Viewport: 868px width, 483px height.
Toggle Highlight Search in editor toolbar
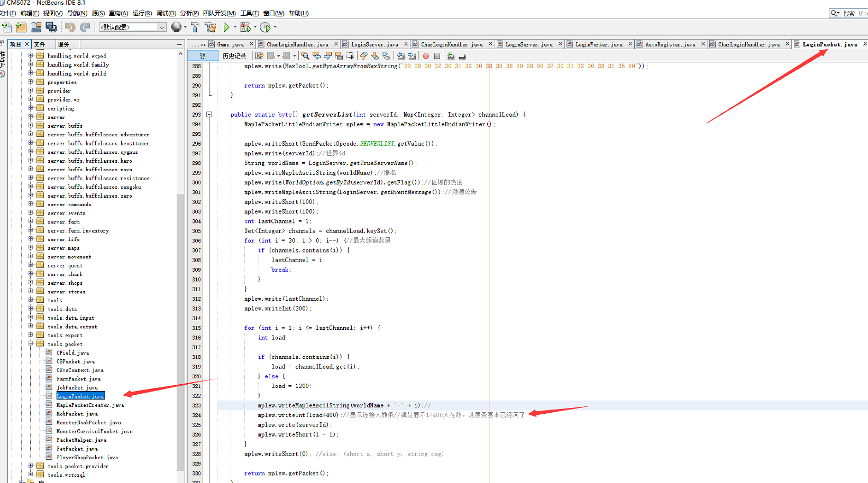(x=339, y=55)
